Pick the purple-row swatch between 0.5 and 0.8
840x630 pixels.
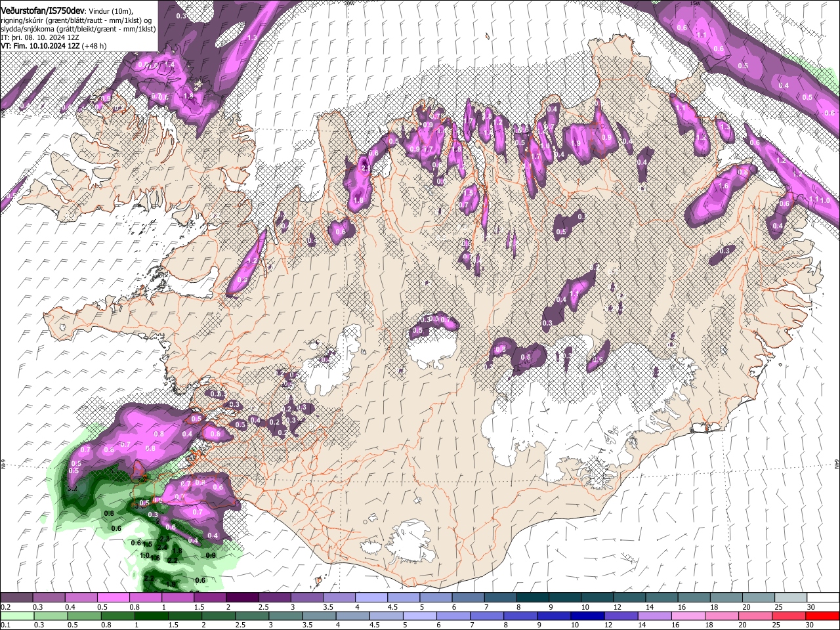pyautogui.click(x=113, y=598)
